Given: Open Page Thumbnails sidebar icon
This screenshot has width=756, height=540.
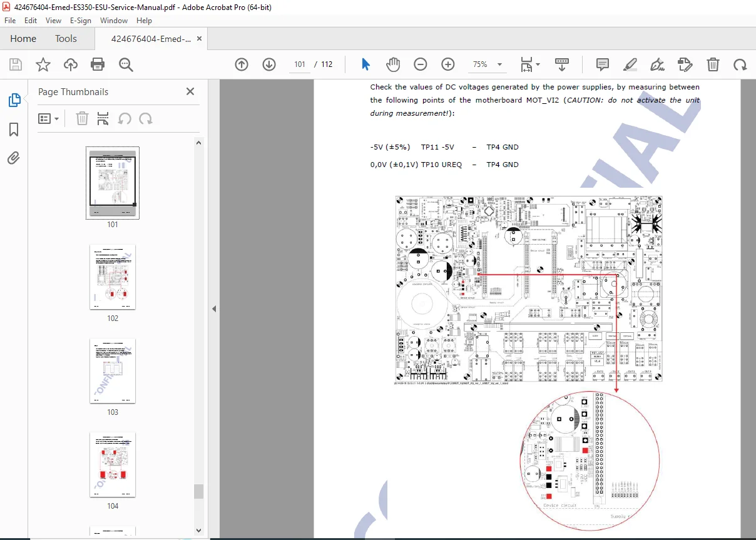Looking at the screenshot, I should tap(14, 100).
